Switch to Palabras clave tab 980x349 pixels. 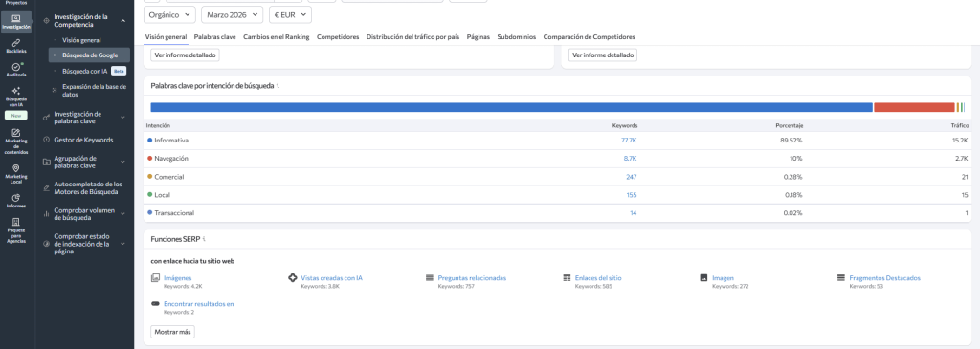click(x=215, y=37)
